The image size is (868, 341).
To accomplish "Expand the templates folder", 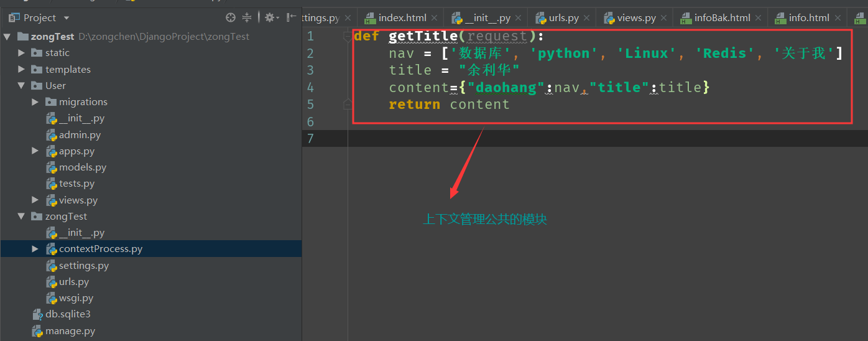I will pos(21,69).
